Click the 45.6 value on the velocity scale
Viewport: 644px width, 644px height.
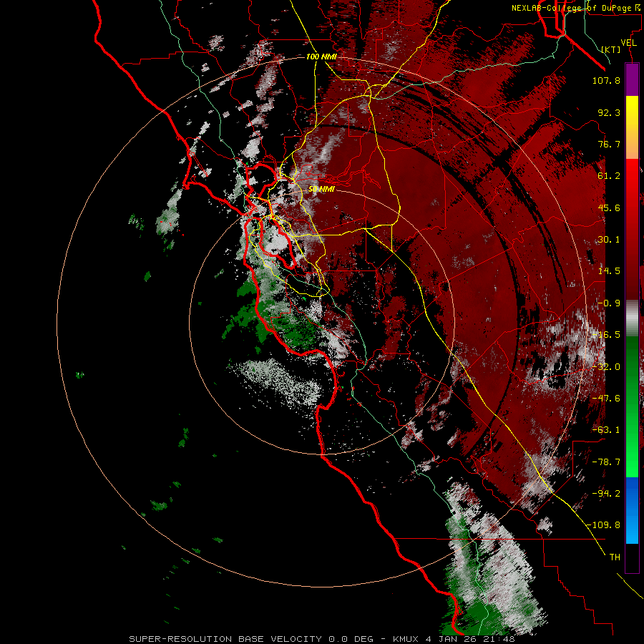tap(609, 208)
